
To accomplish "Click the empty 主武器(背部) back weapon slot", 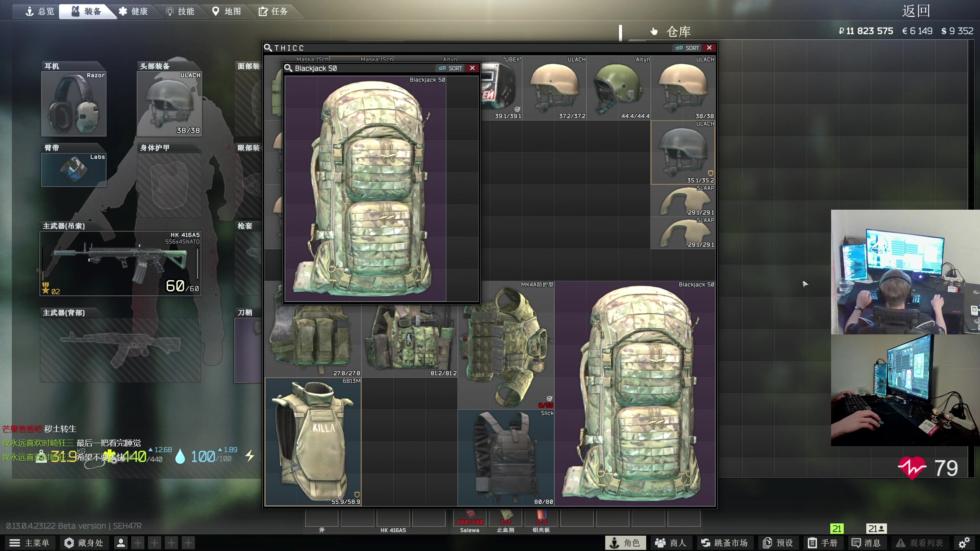I will (x=121, y=350).
